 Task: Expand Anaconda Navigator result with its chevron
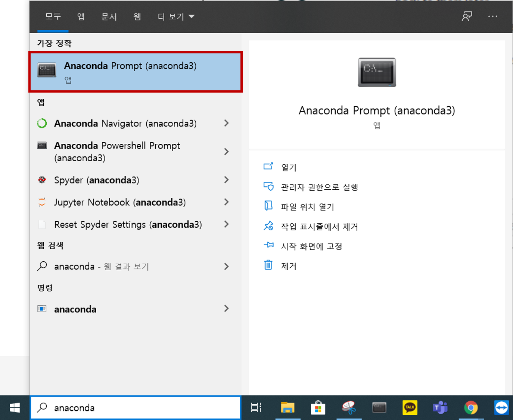(x=226, y=123)
